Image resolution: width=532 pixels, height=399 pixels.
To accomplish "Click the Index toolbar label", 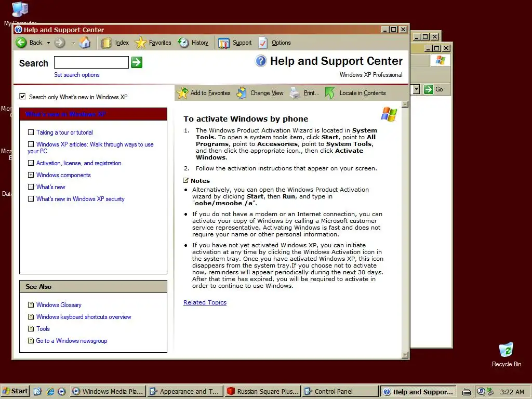I will [122, 43].
